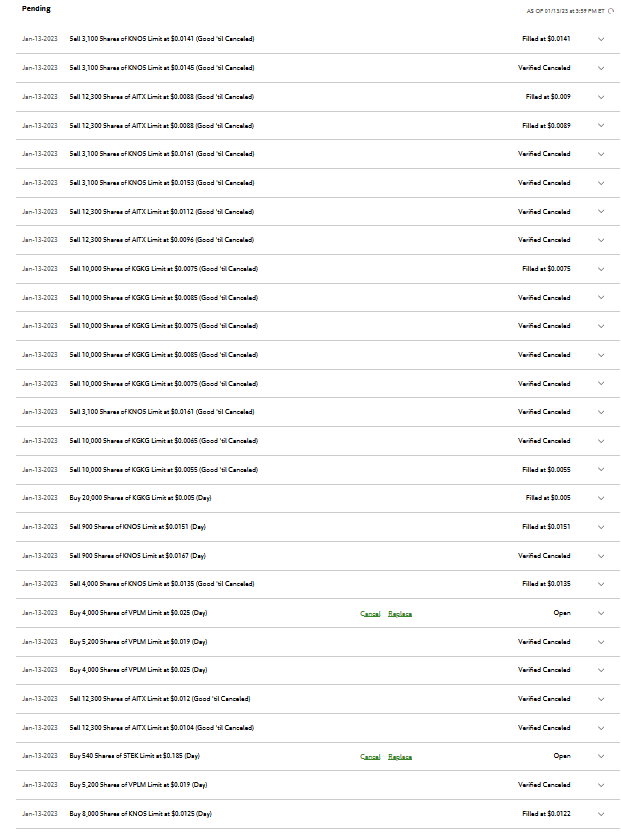Expand the 8,000 KNOS buy order chevron

(601, 814)
